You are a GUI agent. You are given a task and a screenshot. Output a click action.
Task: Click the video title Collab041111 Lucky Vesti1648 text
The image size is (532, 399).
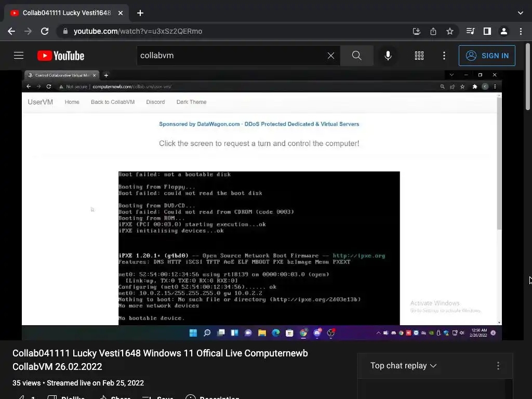click(160, 360)
